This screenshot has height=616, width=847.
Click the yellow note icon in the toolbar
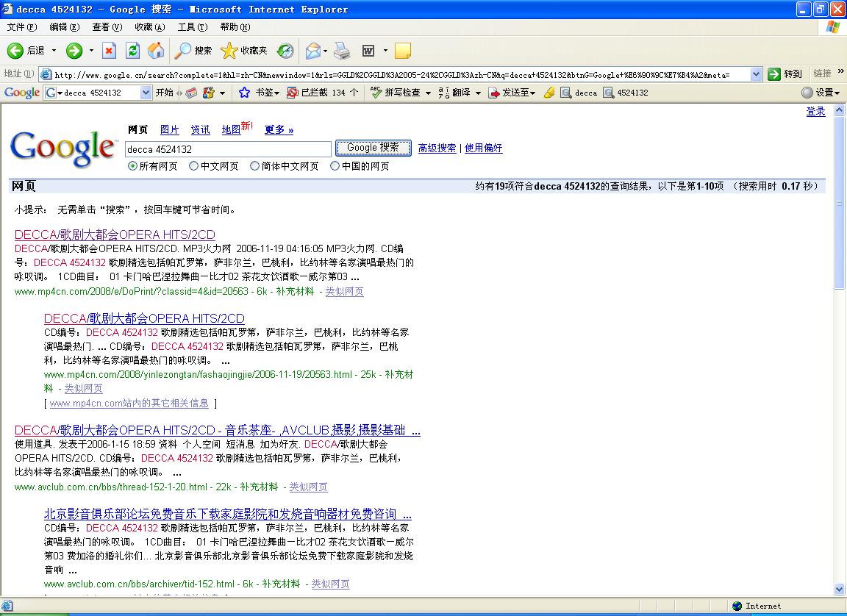tap(403, 51)
